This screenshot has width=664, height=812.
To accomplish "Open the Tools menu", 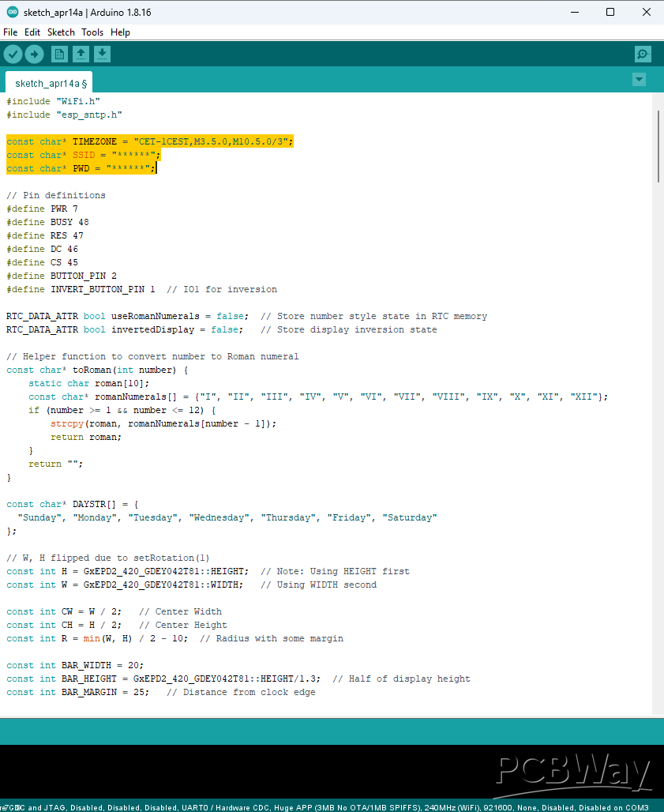I will 92,32.
